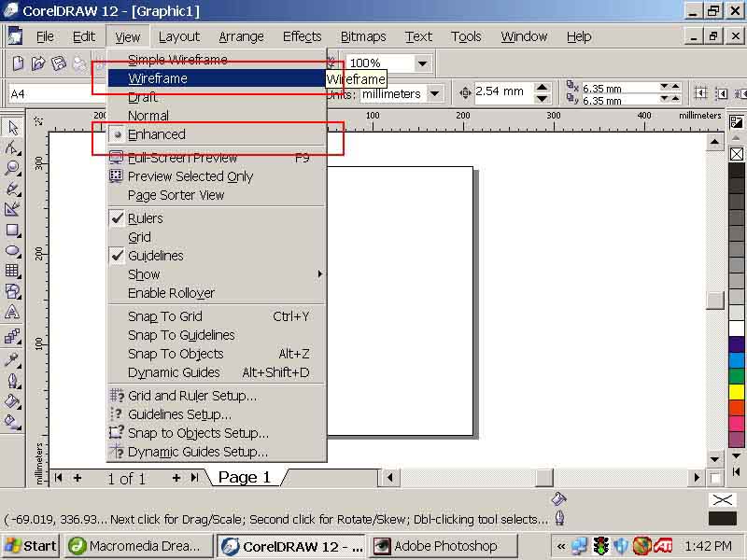This screenshot has height=560, width=747.
Task: Choose the Eyedropper tool
Action: (x=12, y=359)
